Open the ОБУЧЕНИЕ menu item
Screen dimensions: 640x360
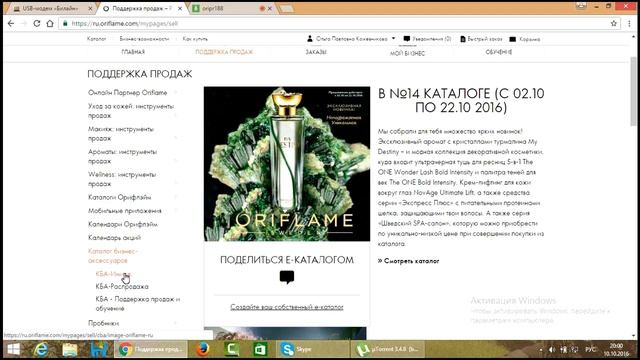[x=499, y=52]
